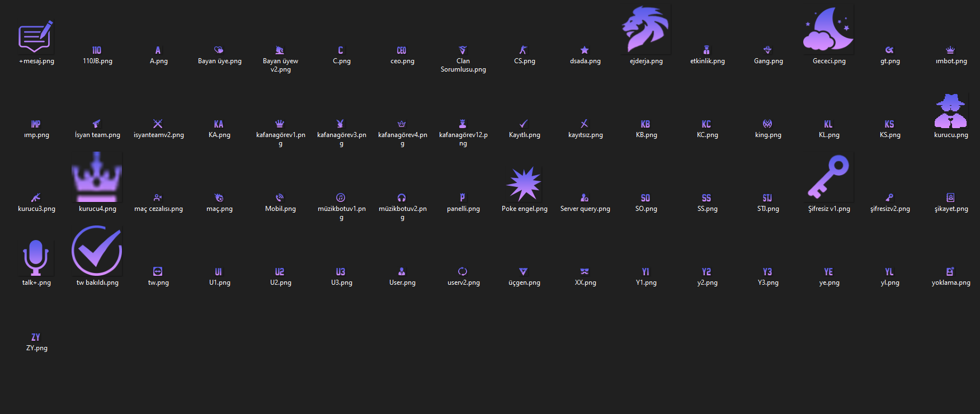Image resolution: width=980 pixels, height=414 pixels.
Task: Click the "Y3.png" file name
Action: 768,283
